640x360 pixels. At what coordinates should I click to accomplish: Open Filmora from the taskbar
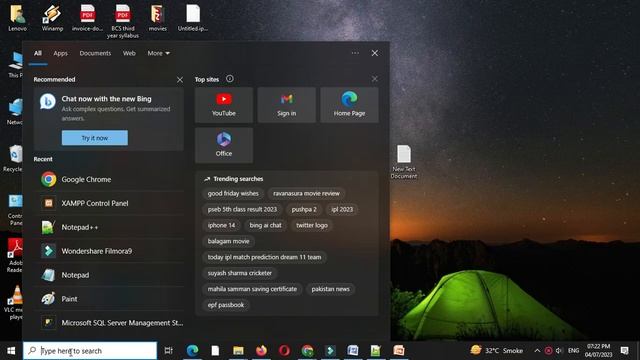point(330,351)
